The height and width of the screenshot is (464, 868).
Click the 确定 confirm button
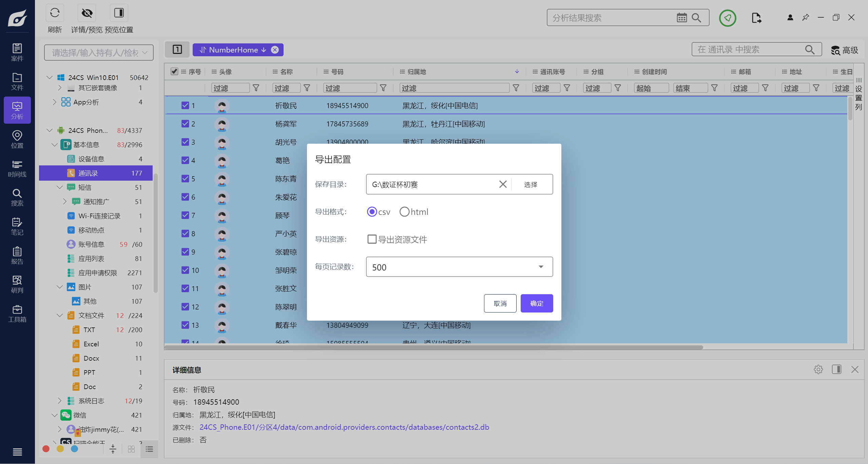(x=536, y=303)
